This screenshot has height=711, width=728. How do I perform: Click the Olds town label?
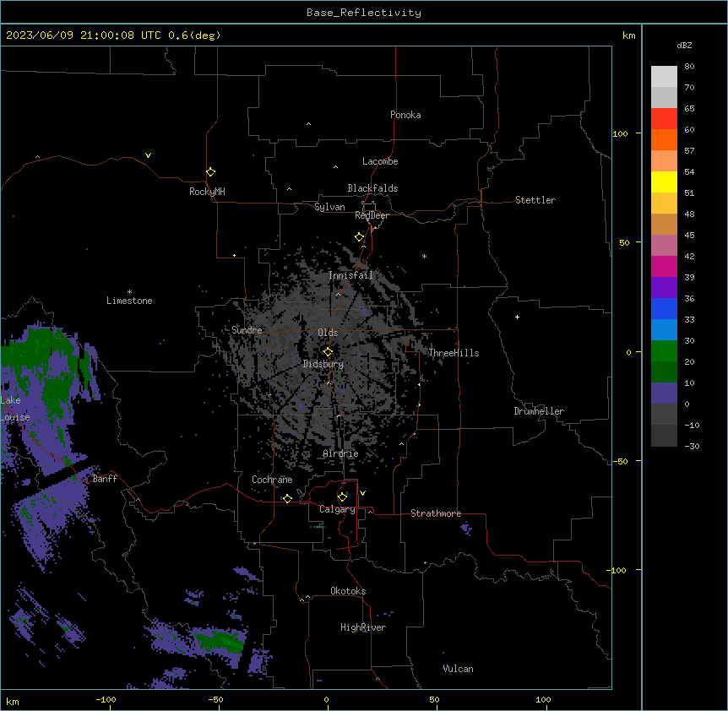[328, 333]
